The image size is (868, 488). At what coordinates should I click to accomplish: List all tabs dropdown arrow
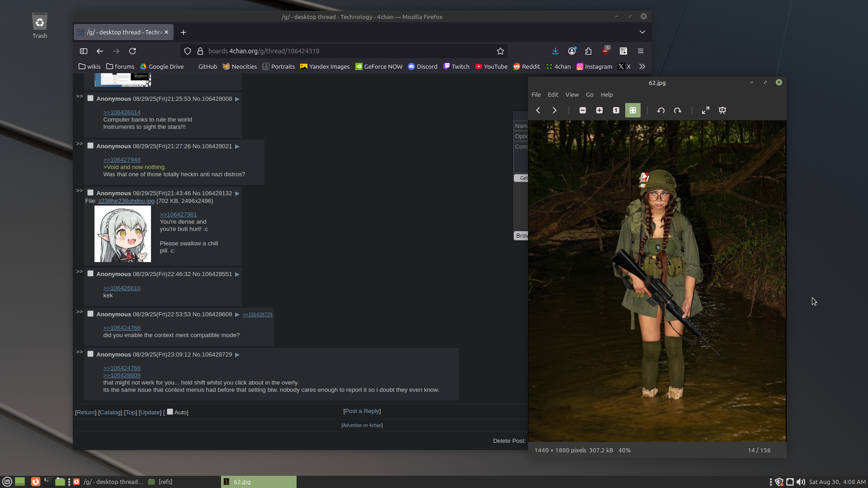click(x=642, y=32)
